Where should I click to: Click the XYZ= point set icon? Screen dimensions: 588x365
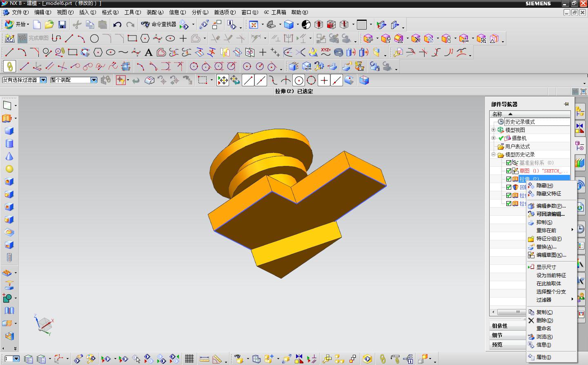(325, 52)
